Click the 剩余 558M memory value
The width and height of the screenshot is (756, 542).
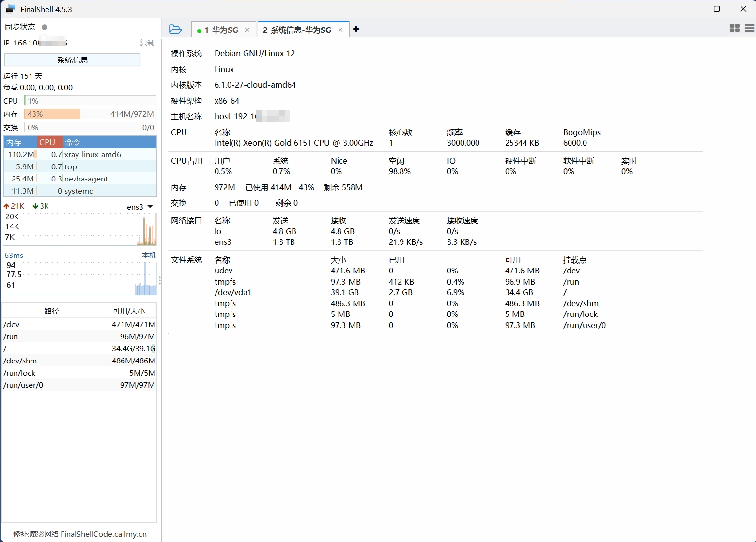point(343,187)
